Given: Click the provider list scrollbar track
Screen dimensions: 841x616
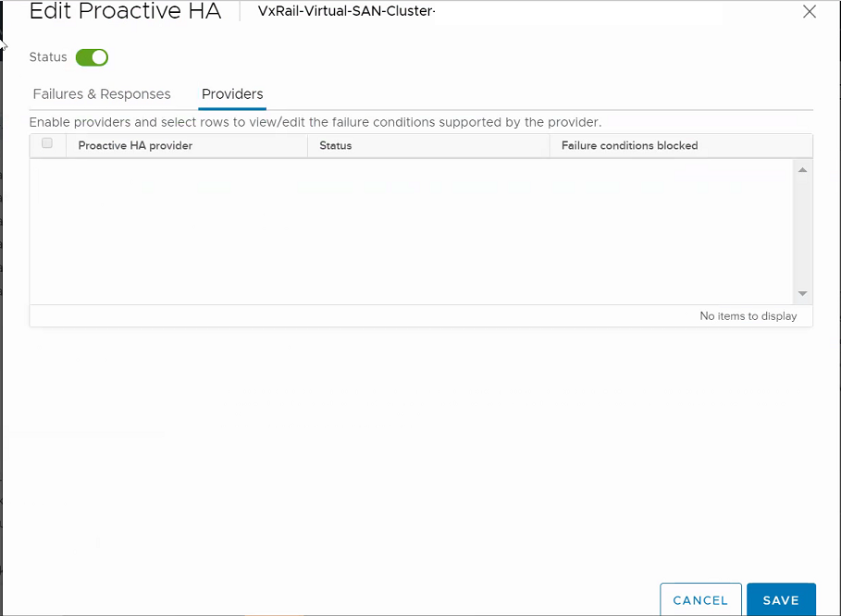Looking at the screenshot, I should coord(802,231).
